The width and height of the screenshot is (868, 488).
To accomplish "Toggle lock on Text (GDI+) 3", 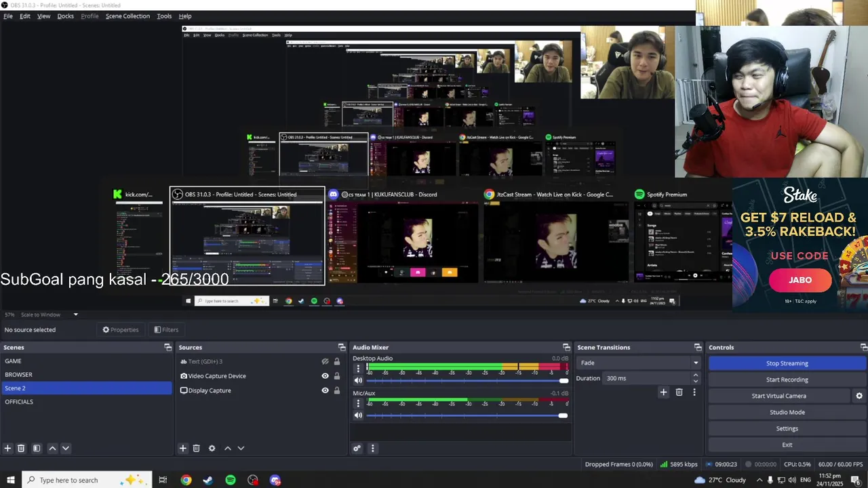I will (337, 361).
